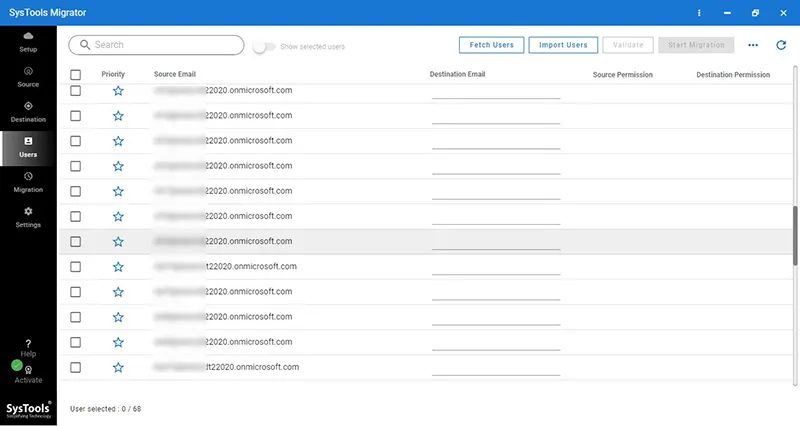Click the Destination Permission column header

733,74
